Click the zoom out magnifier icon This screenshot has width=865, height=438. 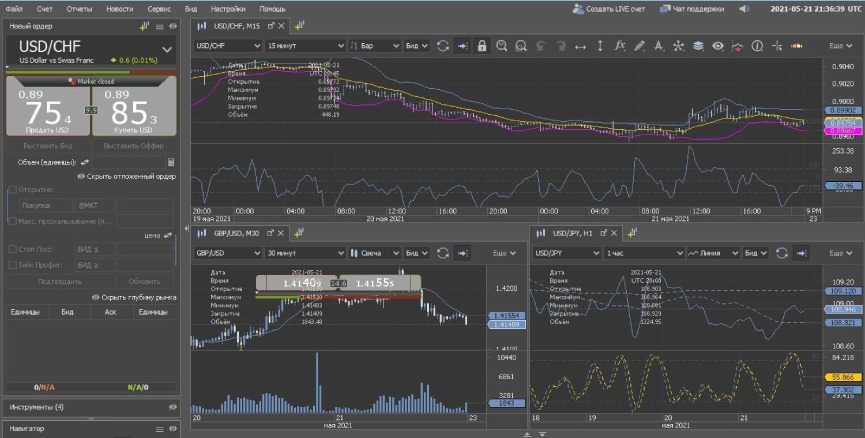[521, 46]
